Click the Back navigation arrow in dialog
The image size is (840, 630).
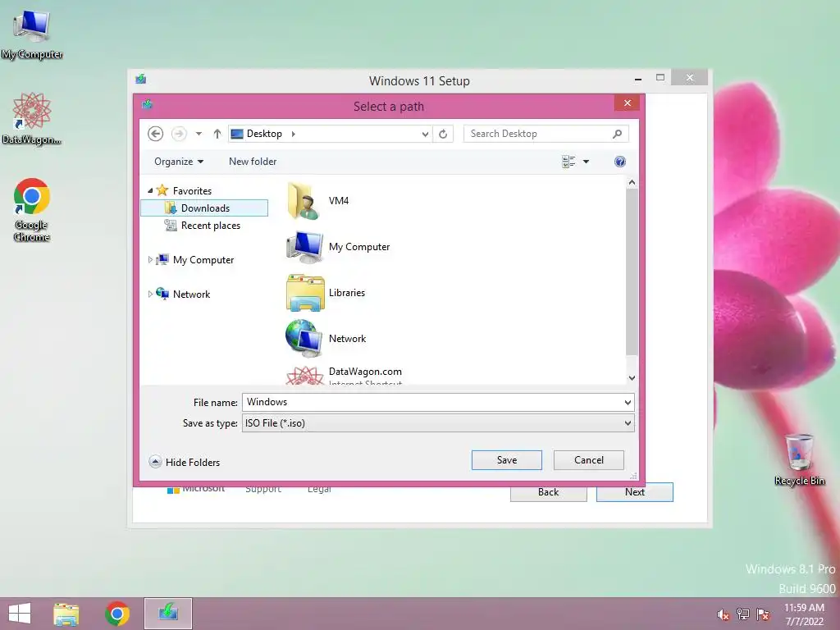click(x=155, y=134)
